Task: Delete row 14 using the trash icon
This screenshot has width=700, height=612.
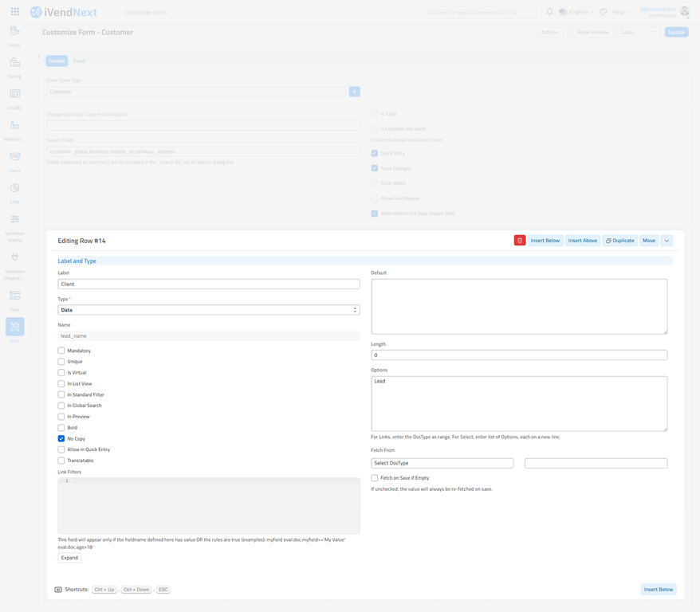Action: pos(520,240)
